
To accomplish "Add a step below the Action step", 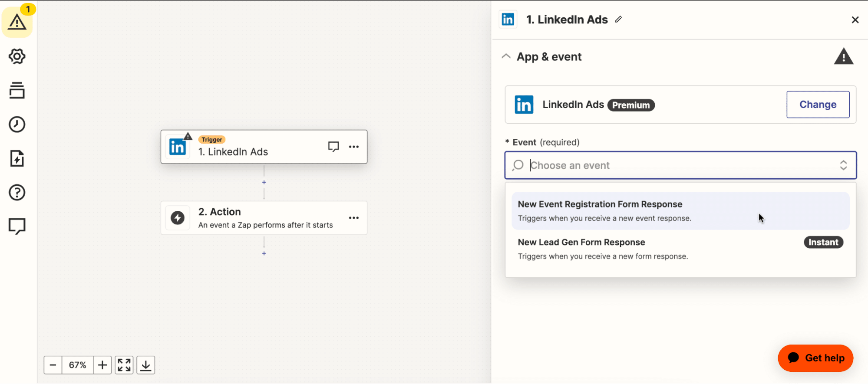I will coord(264,253).
